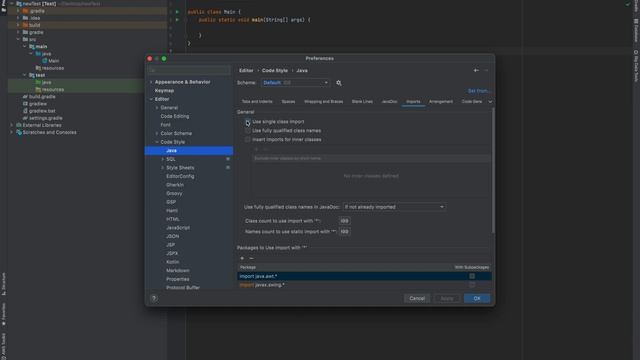Expand the Style Sheets node

click(x=162, y=168)
